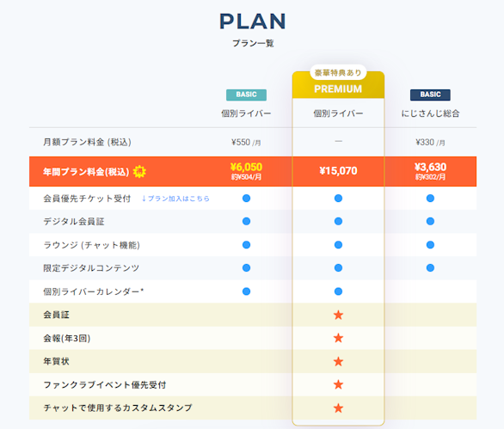Click the ¥6,050 annual price
Screen dimensions: 504x429
246,167
